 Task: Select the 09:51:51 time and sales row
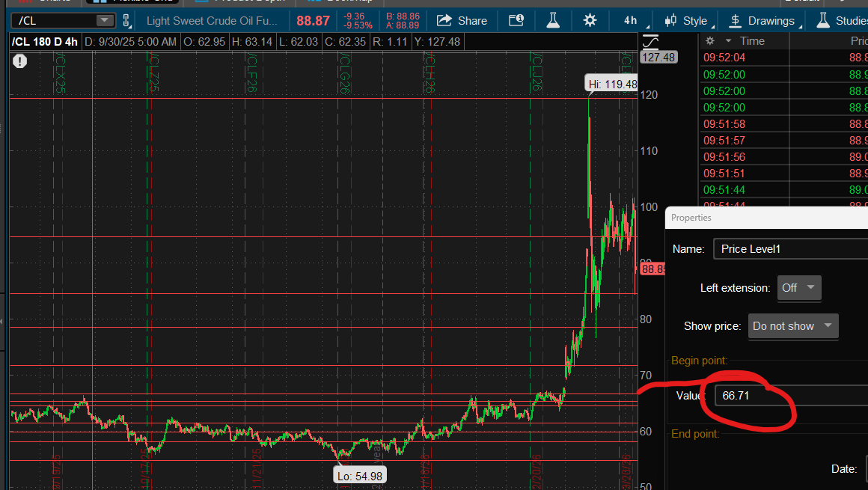784,174
